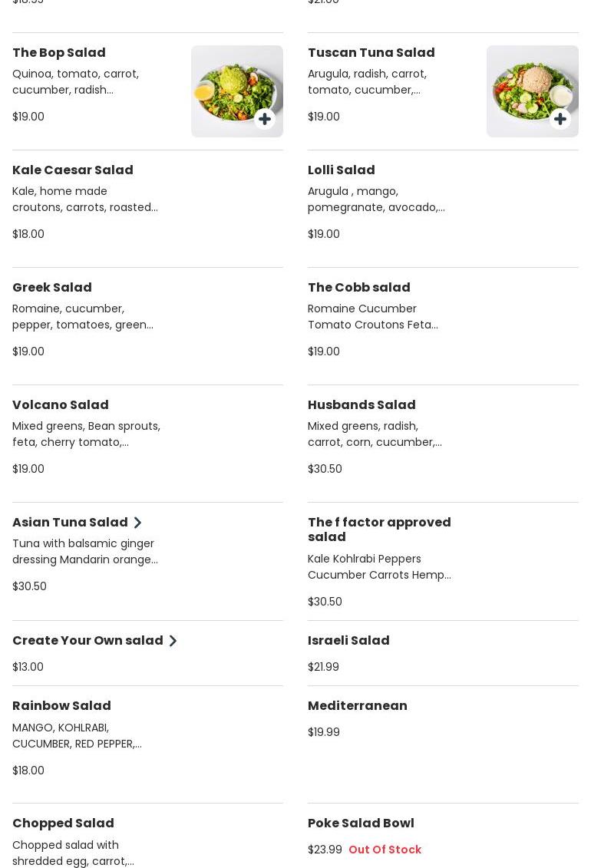Expand Create Your Own salad chevron

pos(173,641)
